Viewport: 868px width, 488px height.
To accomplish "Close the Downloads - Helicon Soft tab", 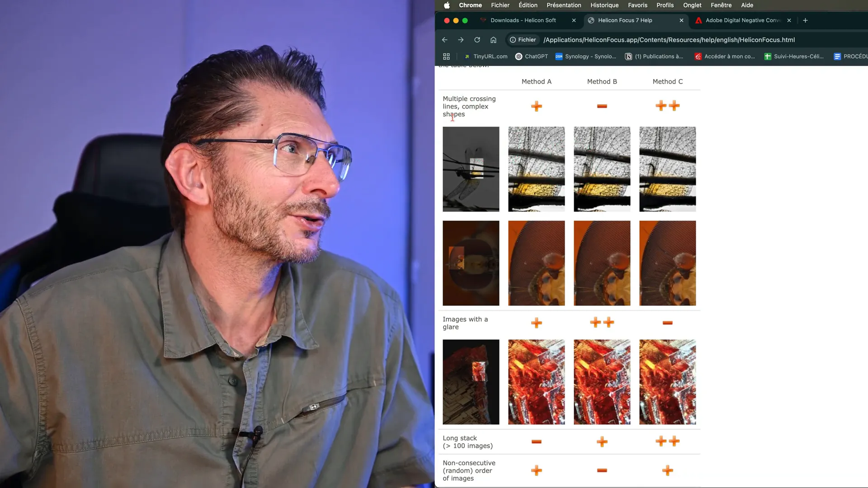I will [x=574, y=20].
